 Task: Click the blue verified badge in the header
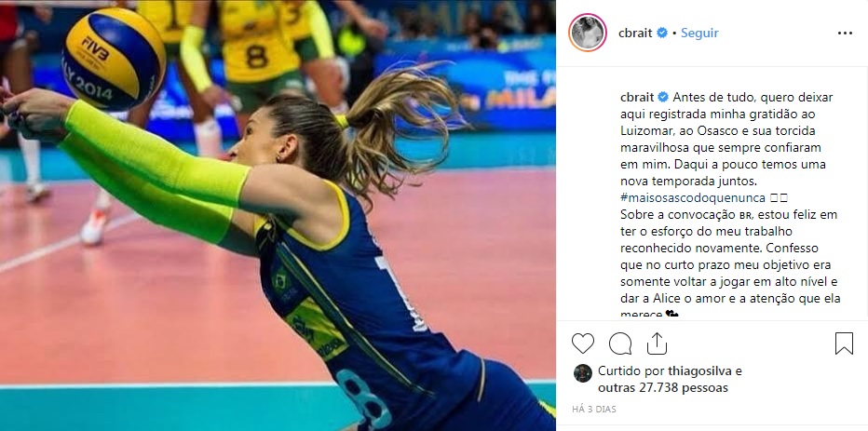coord(661,34)
